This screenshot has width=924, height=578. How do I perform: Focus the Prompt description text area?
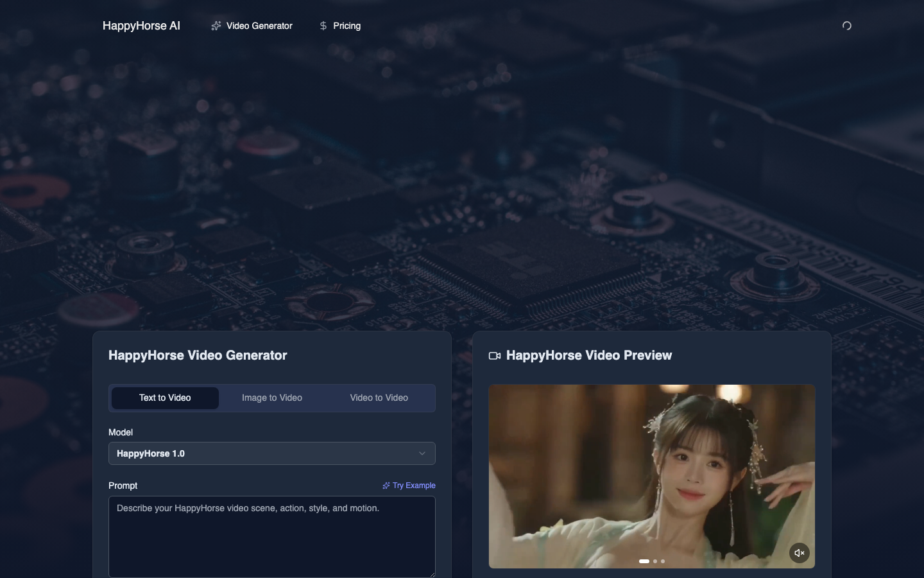click(x=272, y=536)
